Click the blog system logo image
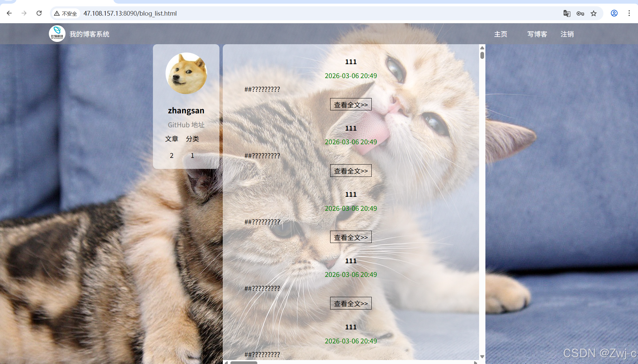The image size is (638, 364). point(57,34)
